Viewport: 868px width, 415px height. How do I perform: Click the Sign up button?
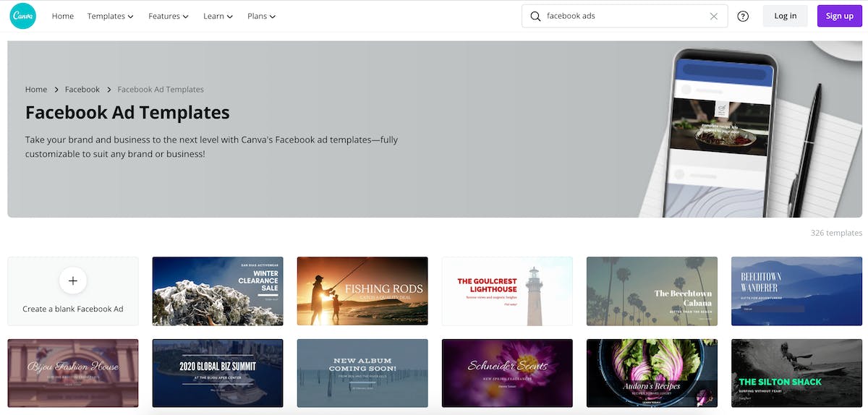click(840, 16)
